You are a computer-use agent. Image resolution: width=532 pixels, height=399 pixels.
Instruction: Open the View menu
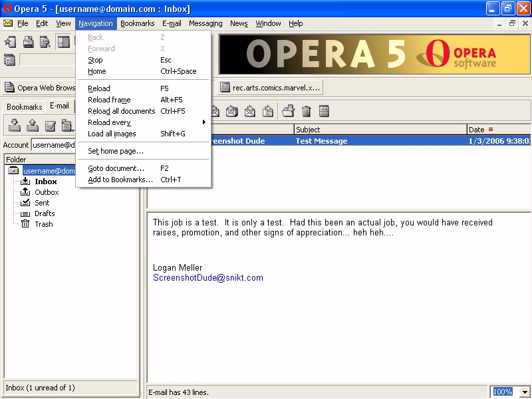click(63, 23)
